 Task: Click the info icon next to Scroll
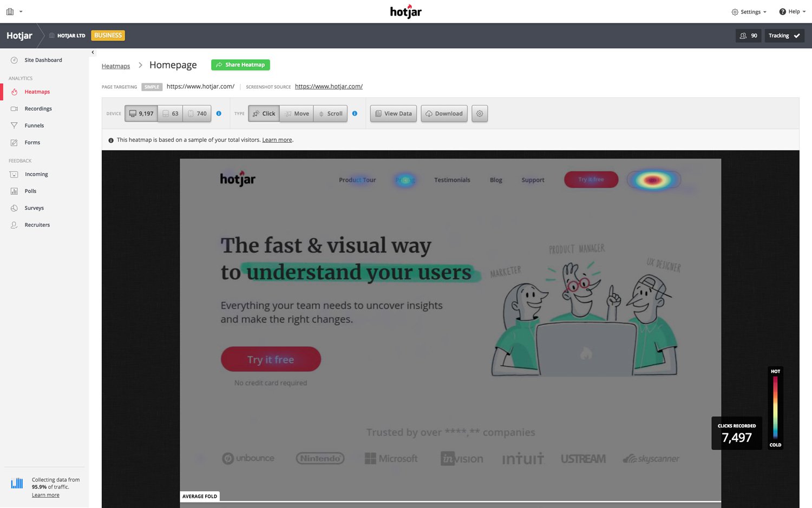[355, 114]
